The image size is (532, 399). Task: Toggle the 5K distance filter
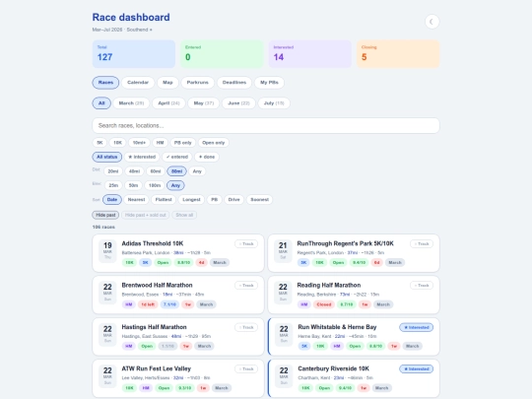[x=100, y=143]
